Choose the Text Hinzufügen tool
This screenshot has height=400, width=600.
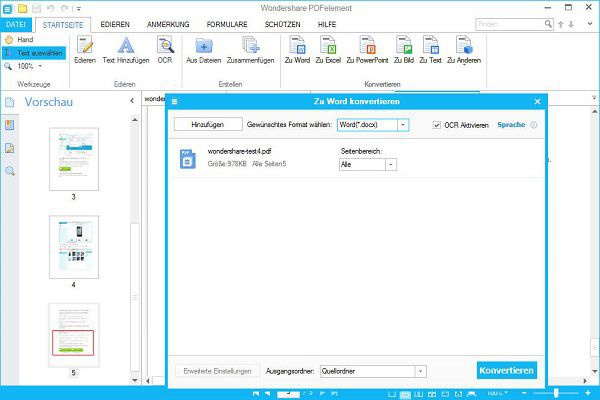point(126,50)
